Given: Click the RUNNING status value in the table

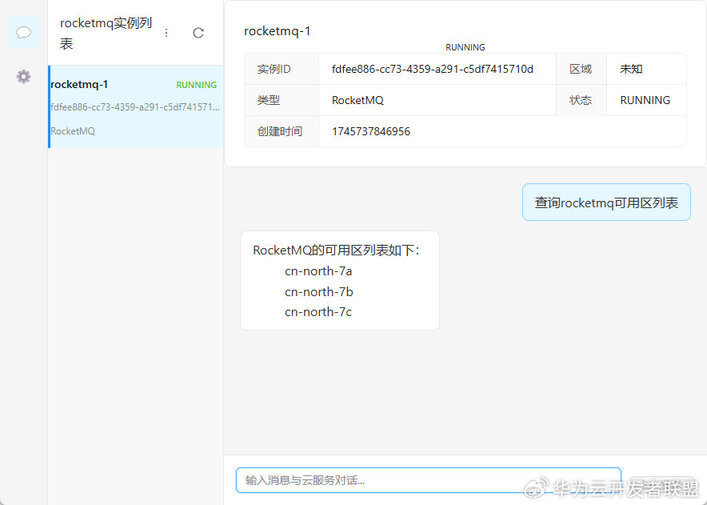Looking at the screenshot, I should click(x=645, y=100).
